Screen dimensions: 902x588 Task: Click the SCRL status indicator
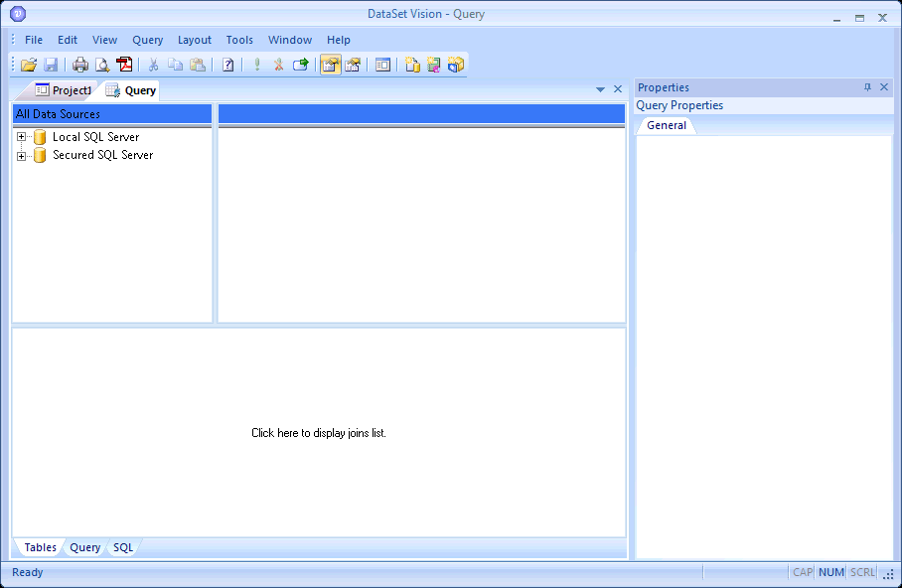coord(862,572)
